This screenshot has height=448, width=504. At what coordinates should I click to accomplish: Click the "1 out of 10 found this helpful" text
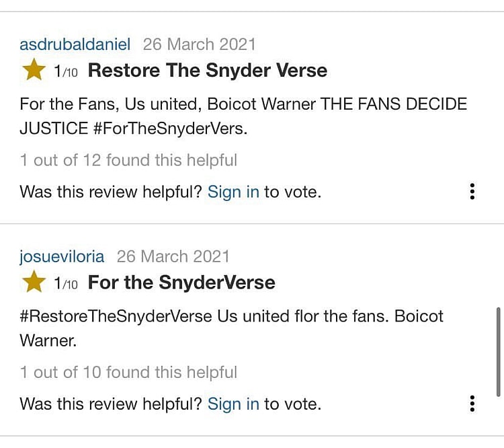point(128,372)
